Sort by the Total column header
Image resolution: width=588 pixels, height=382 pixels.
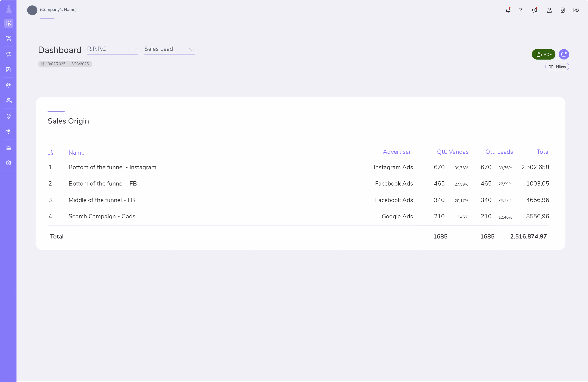coord(543,152)
